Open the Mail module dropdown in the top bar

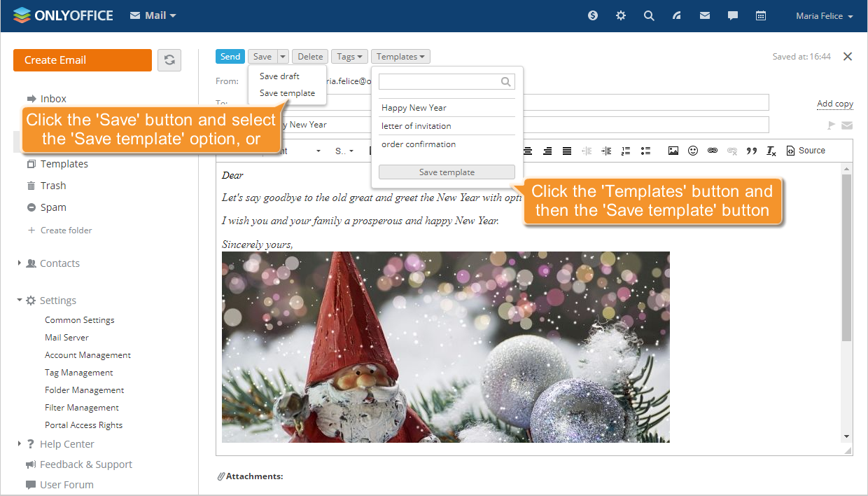pyautogui.click(x=153, y=15)
